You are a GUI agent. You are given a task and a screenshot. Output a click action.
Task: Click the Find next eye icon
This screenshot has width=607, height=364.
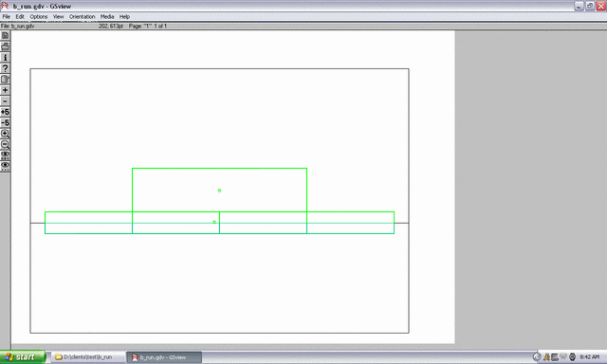pyautogui.click(x=5, y=166)
